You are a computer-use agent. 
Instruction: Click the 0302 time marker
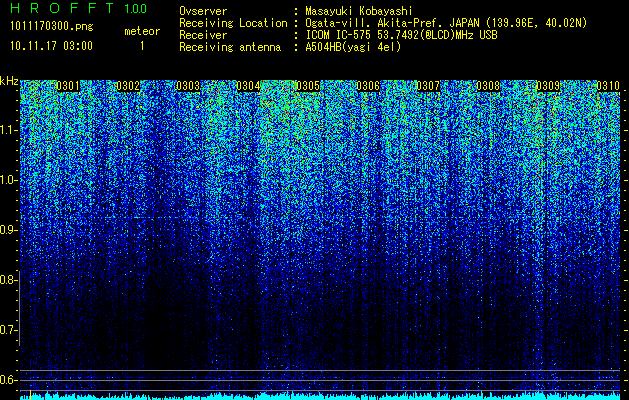tap(128, 86)
